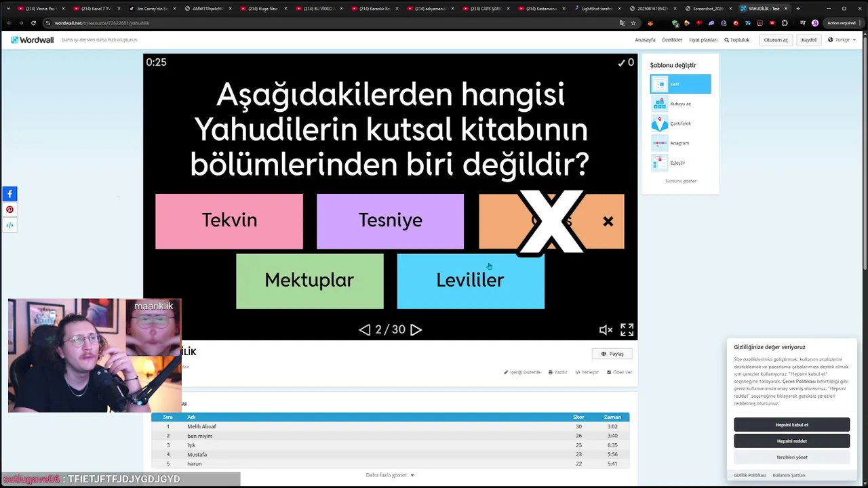Open a new browser tab
Viewport: 868px width, 488px height.
[797, 9]
